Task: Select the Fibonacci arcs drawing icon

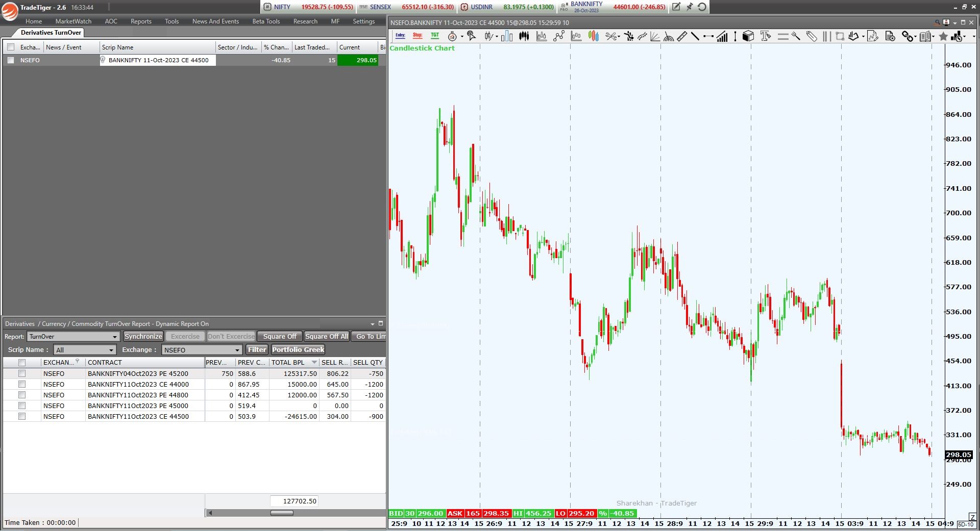Action: pos(668,36)
